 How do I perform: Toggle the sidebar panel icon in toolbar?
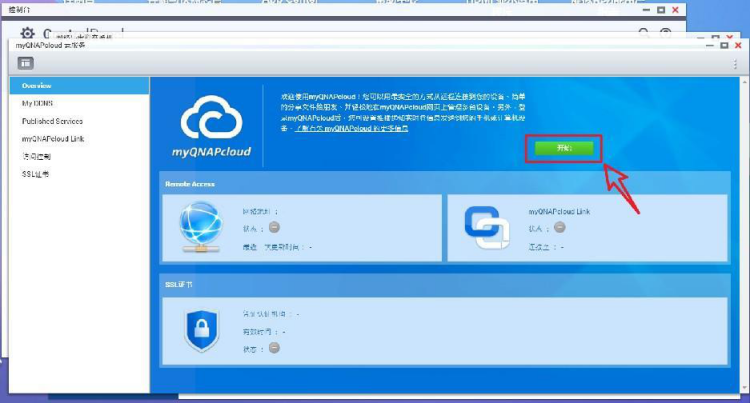point(25,63)
